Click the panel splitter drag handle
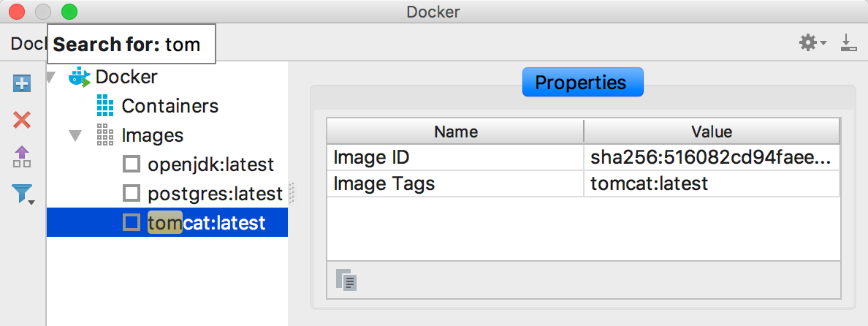Screen dimensions: 868x326 click(291, 192)
